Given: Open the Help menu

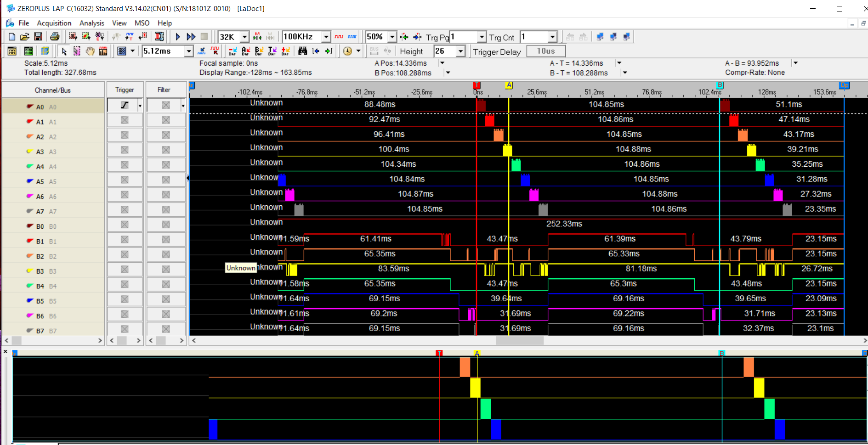Looking at the screenshot, I should click(165, 23).
